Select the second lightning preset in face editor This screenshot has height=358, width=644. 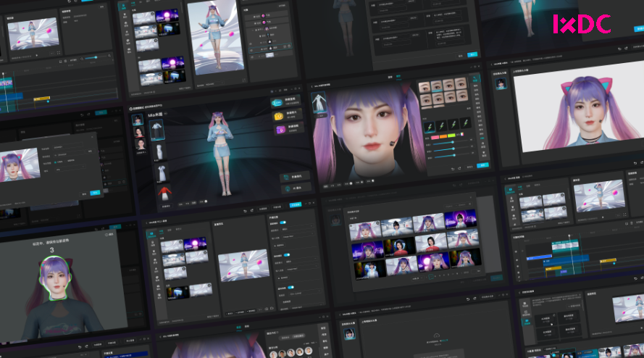441,125
